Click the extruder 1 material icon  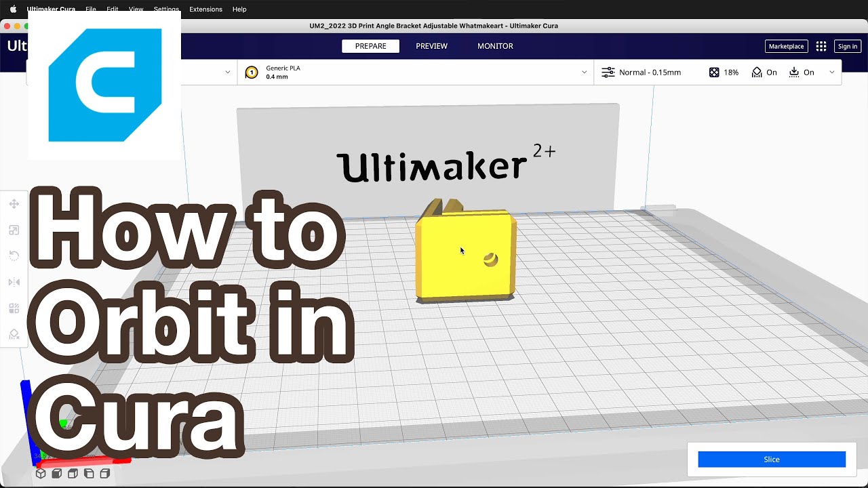tap(252, 73)
